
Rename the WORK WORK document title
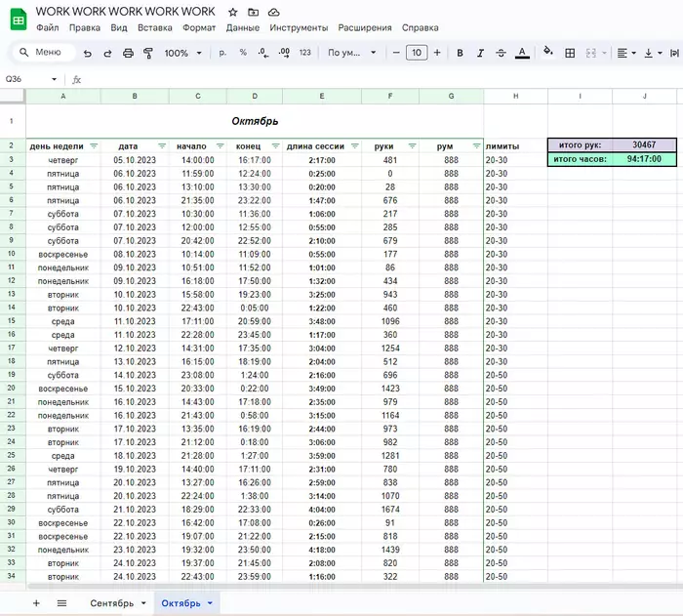(x=126, y=12)
